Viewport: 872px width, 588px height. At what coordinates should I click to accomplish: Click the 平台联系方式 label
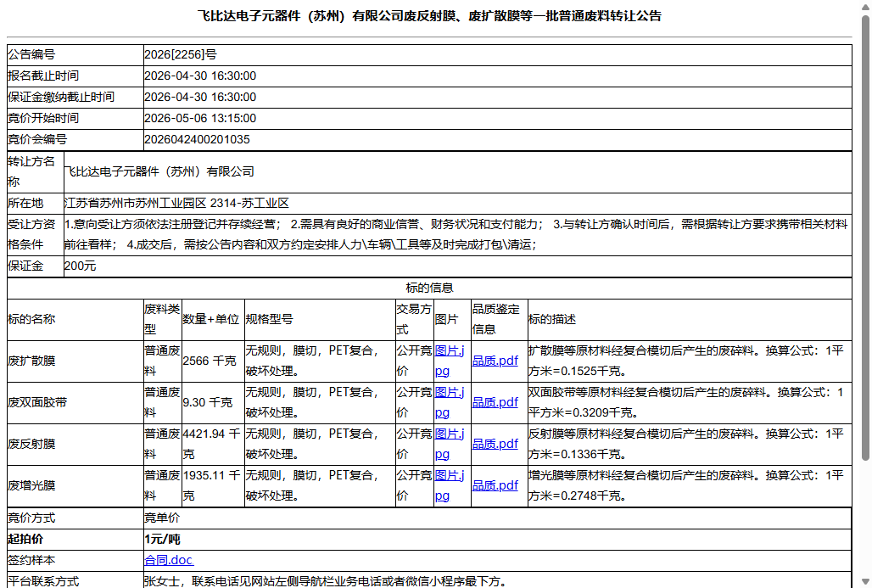pos(43,581)
